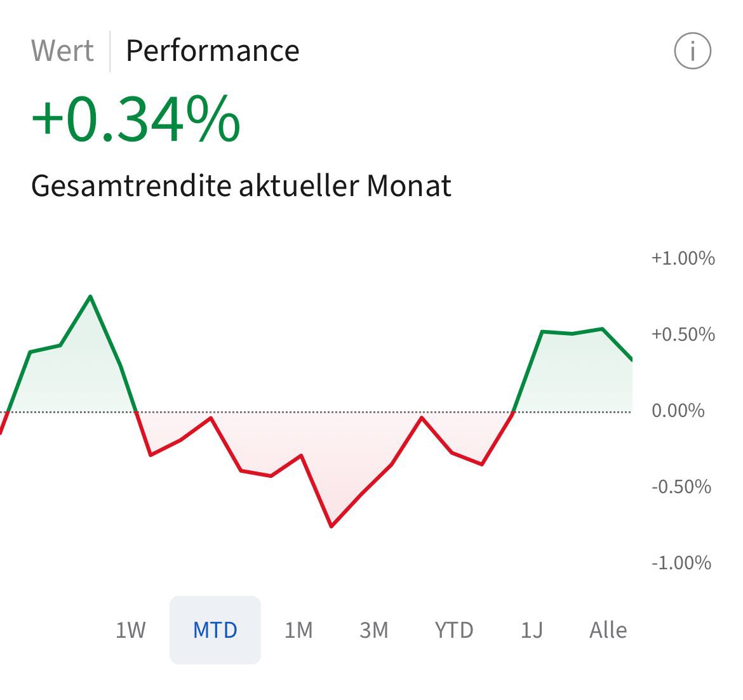Select the 1W time range
Image resolution: width=743 pixels, height=700 pixels.
131,630
